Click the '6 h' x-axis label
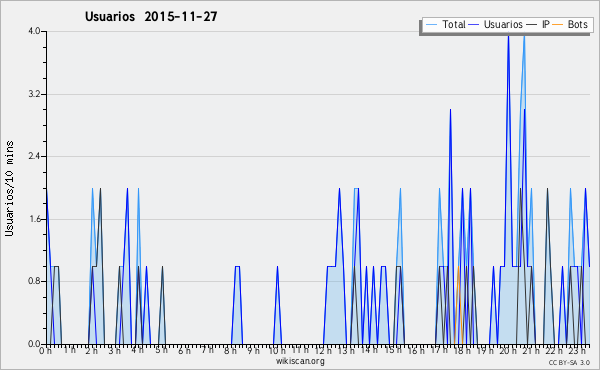This screenshot has width=600, height=370. click(184, 350)
